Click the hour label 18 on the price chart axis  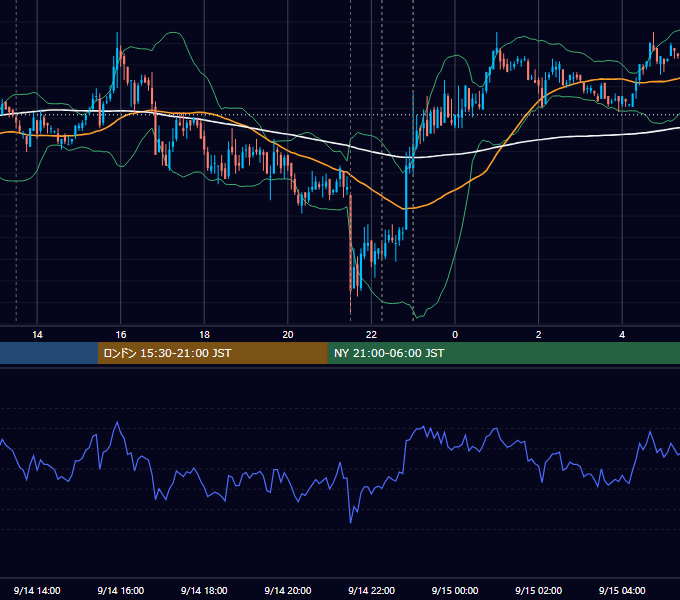(204, 335)
